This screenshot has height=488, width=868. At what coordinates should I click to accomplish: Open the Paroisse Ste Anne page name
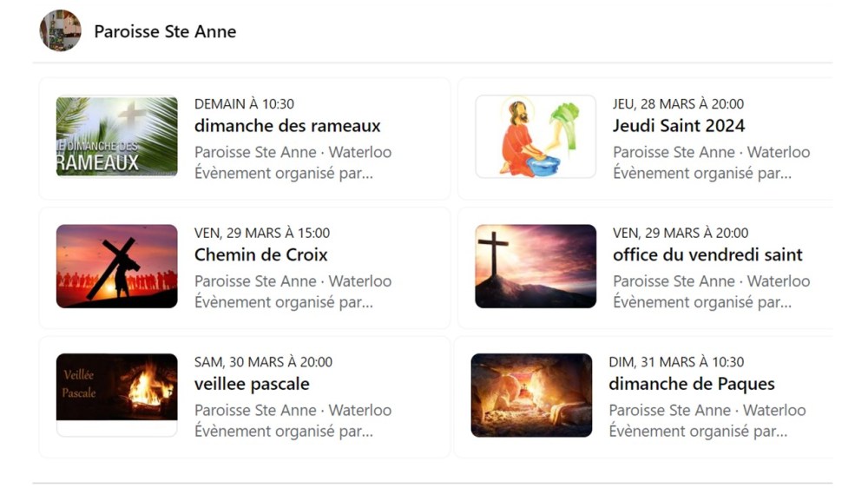click(x=165, y=32)
